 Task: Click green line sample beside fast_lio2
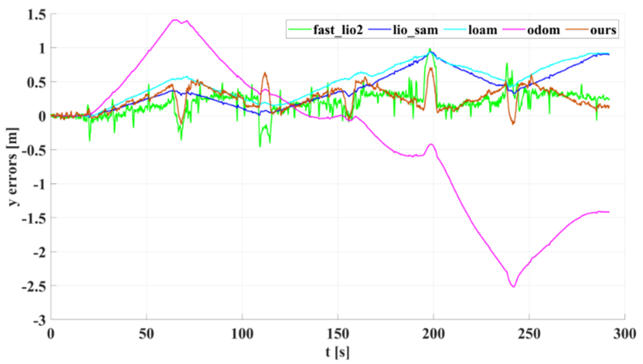point(300,30)
